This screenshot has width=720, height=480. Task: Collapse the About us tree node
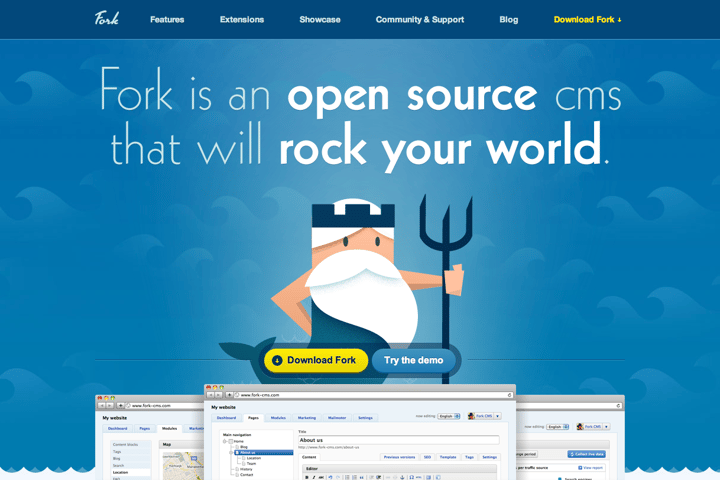pyautogui.click(x=231, y=452)
